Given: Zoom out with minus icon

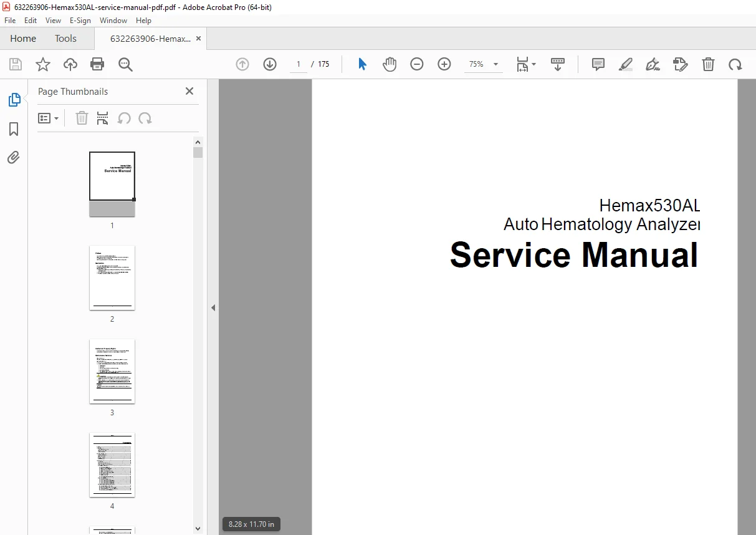Looking at the screenshot, I should [417, 64].
